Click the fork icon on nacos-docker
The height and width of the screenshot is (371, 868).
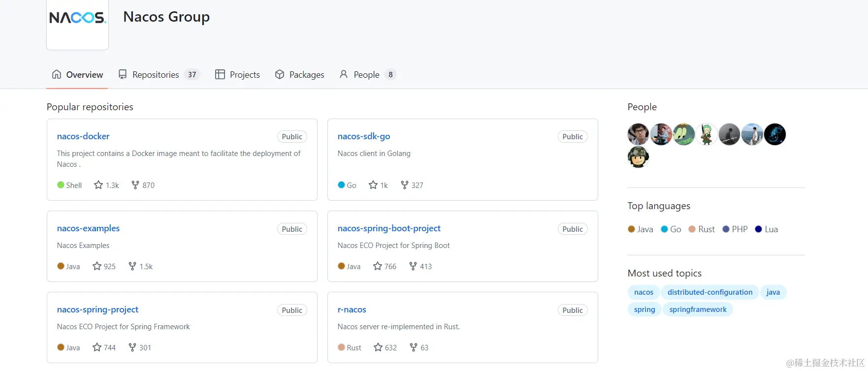[x=135, y=185]
